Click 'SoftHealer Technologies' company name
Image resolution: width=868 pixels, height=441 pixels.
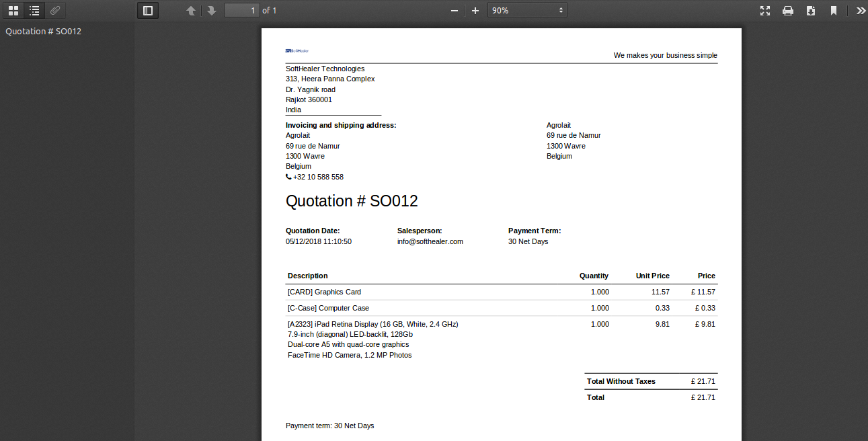[x=325, y=69]
